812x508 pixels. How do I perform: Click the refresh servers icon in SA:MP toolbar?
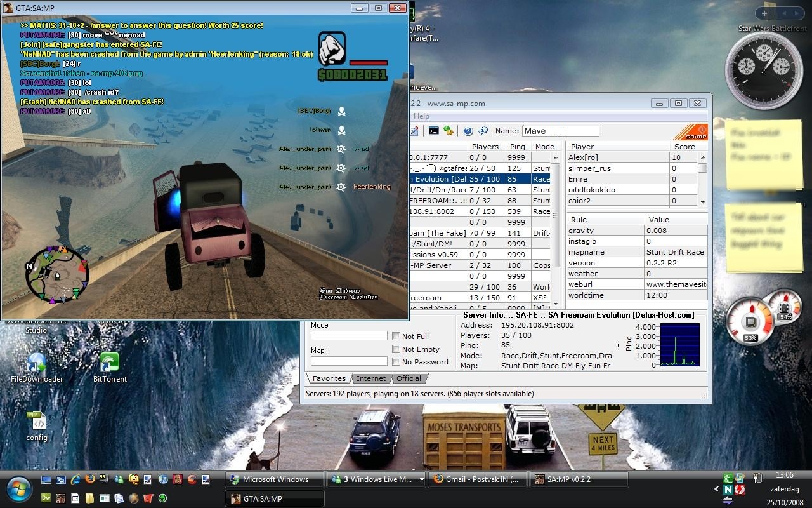click(449, 130)
